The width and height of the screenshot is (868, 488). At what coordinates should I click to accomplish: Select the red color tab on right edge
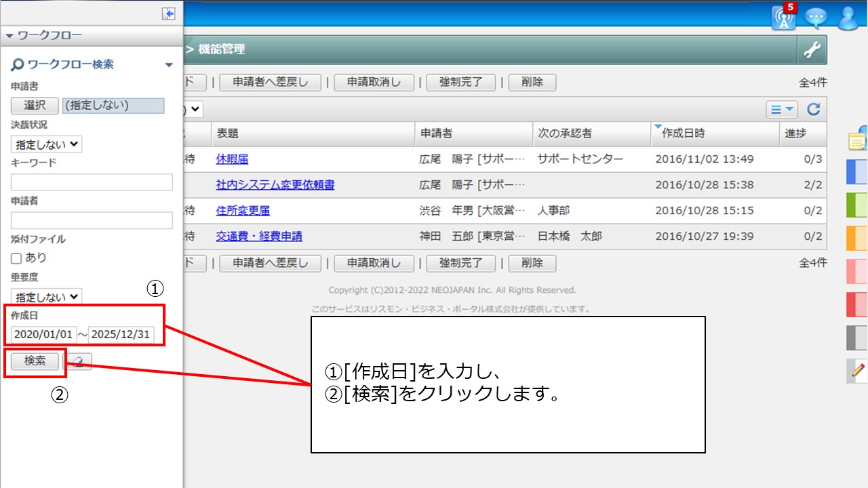click(x=858, y=304)
